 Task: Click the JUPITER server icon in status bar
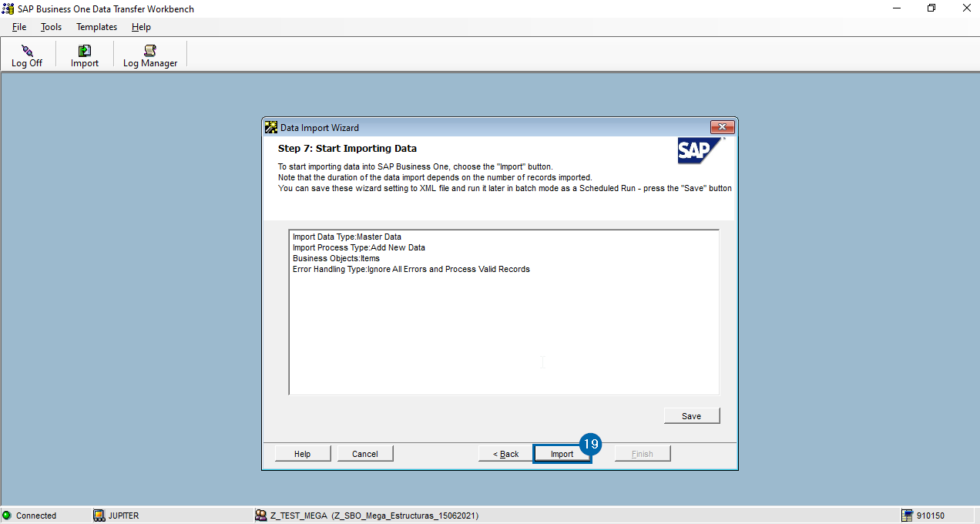[99, 516]
